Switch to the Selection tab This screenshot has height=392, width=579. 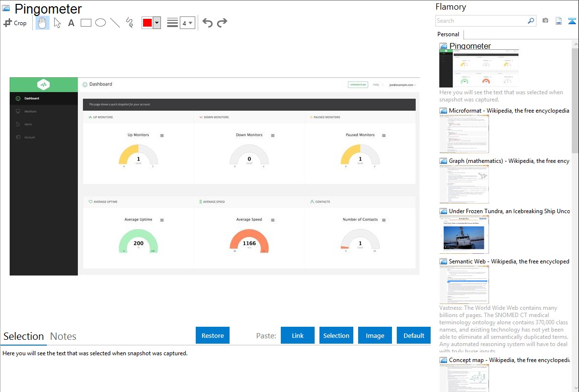point(24,336)
